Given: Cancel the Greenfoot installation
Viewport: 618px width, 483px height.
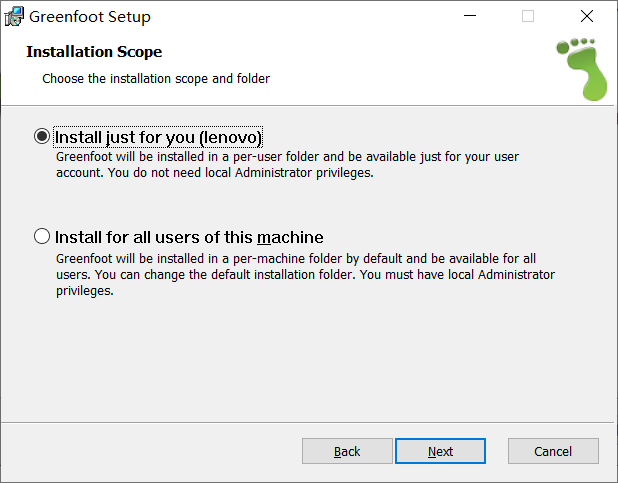Looking at the screenshot, I should point(553,451).
